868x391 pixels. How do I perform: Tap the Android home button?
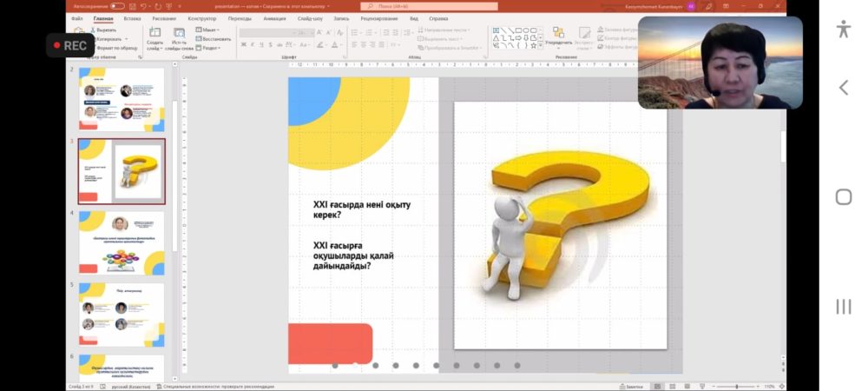click(x=844, y=196)
